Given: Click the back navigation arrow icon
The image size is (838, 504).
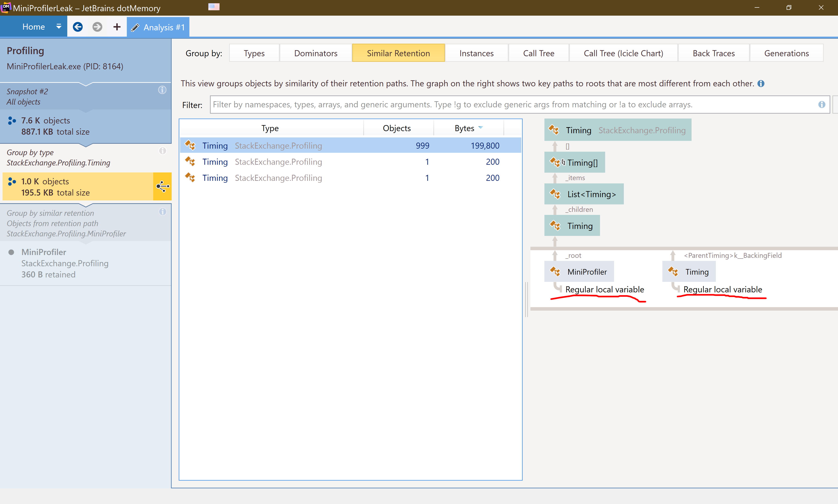Looking at the screenshot, I should click(x=78, y=27).
